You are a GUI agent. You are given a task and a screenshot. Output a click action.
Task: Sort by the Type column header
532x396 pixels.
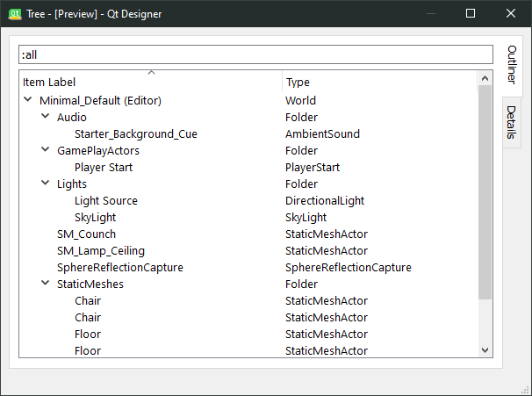pyautogui.click(x=379, y=82)
